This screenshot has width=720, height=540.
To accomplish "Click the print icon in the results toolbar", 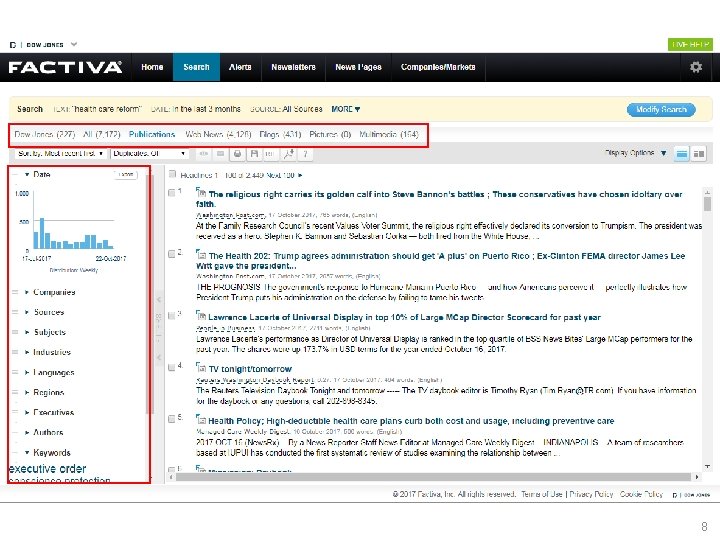I will [237, 154].
